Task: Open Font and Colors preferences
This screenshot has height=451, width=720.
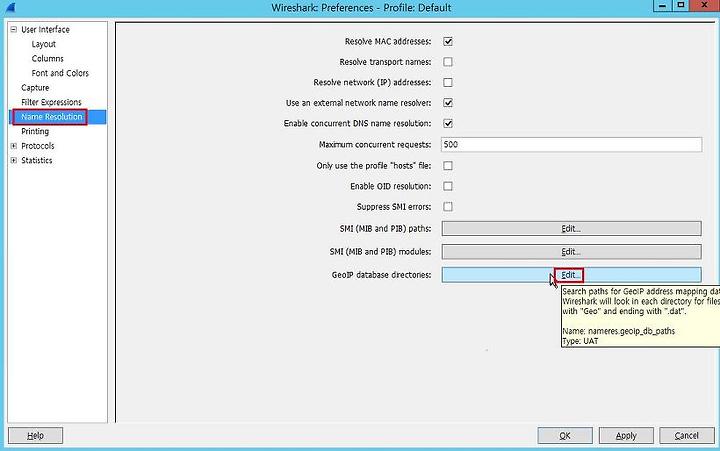Action: point(60,73)
